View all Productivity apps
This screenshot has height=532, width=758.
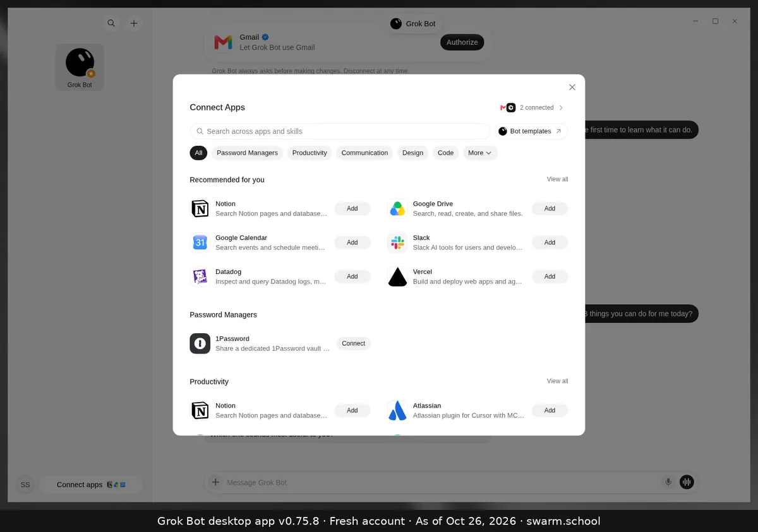coord(557,381)
